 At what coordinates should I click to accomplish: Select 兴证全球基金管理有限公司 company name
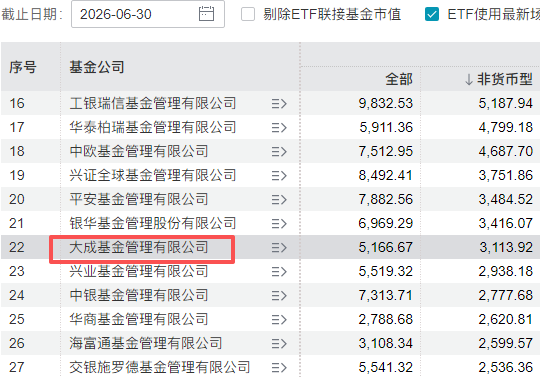click(x=153, y=175)
